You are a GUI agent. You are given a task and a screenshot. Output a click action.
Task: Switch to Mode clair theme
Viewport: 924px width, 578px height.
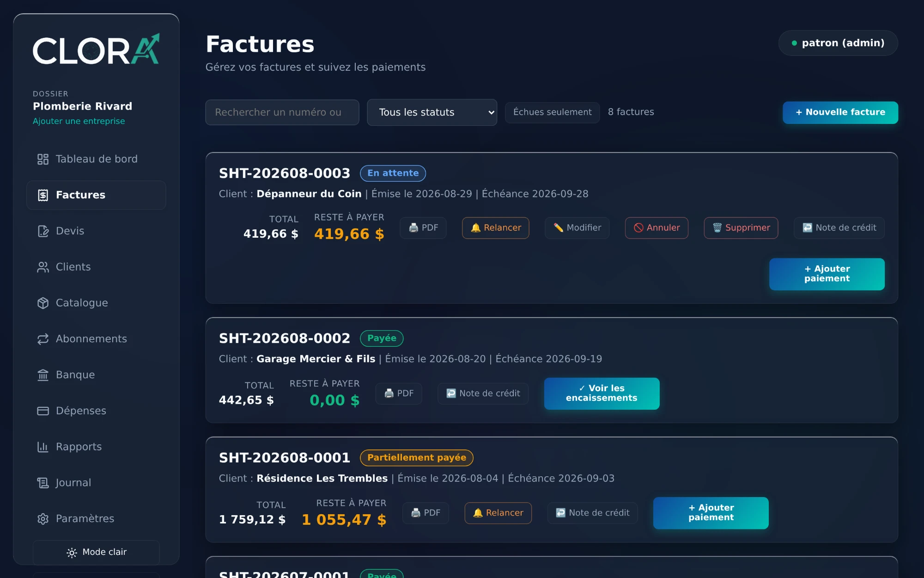[x=96, y=552]
